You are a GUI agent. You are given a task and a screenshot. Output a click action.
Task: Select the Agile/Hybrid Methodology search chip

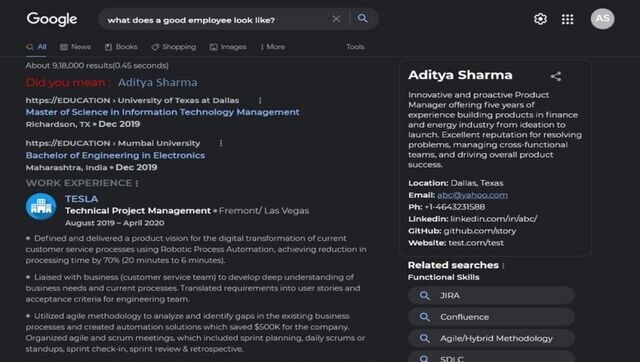(491, 338)
